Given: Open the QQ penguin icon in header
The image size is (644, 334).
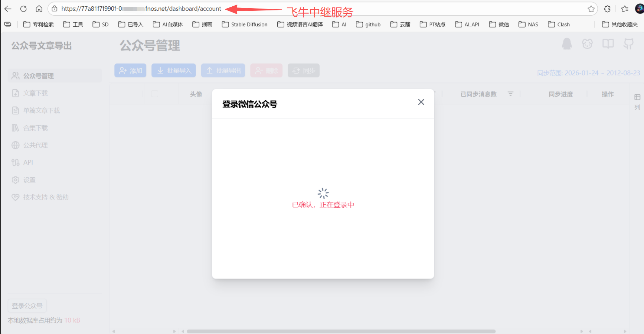Looking at the screenshot, I should point(567,44).
